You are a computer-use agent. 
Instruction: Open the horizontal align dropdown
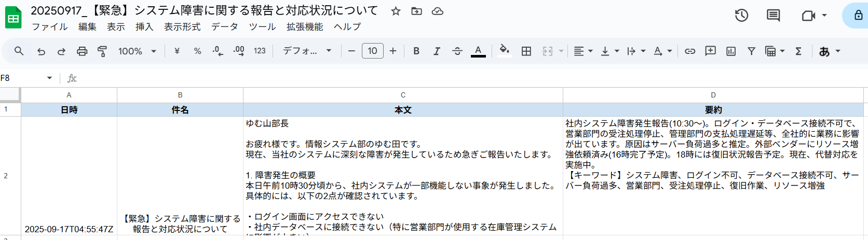[584, 51]
